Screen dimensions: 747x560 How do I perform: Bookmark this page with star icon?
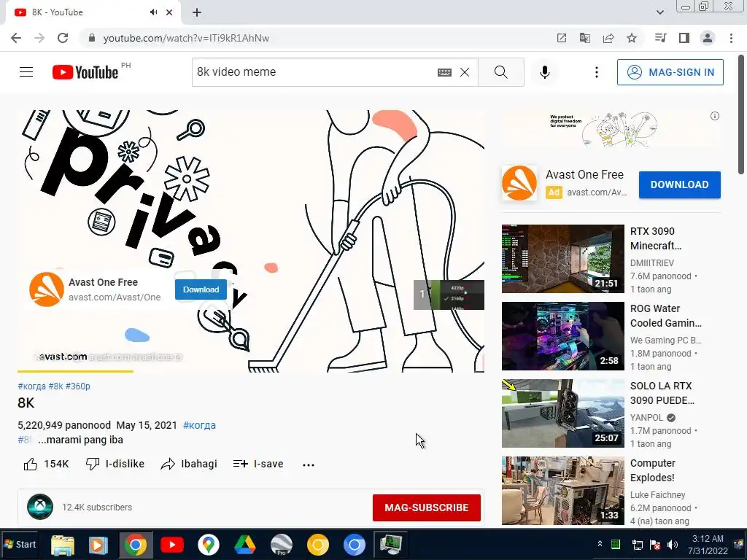[632, 38]
